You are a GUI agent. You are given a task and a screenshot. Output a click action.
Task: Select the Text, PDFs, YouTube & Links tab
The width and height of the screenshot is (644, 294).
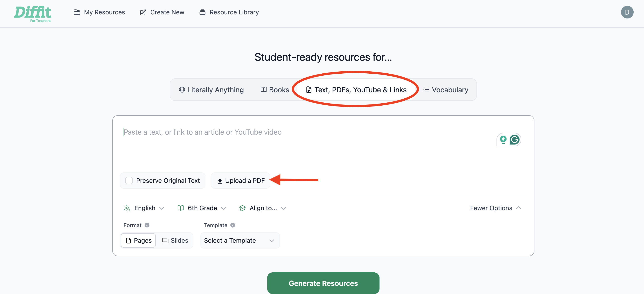pyautogui.click(x=356, y=90)
